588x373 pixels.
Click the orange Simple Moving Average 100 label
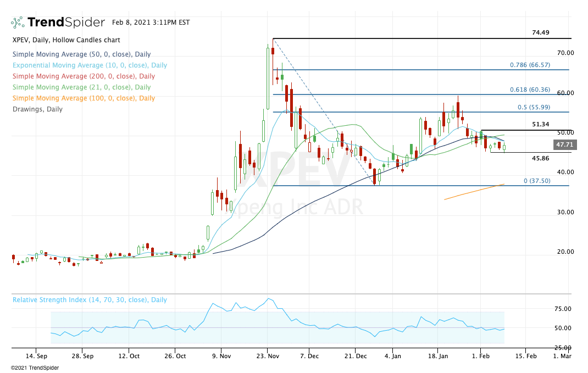tap(84, 98)
